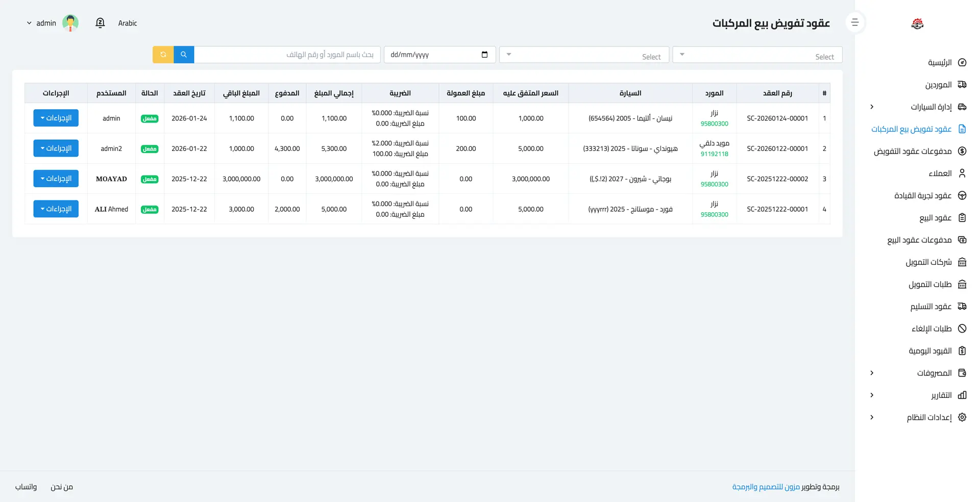Toggle the sidebar hamburger menu icon

coord(855,22)
